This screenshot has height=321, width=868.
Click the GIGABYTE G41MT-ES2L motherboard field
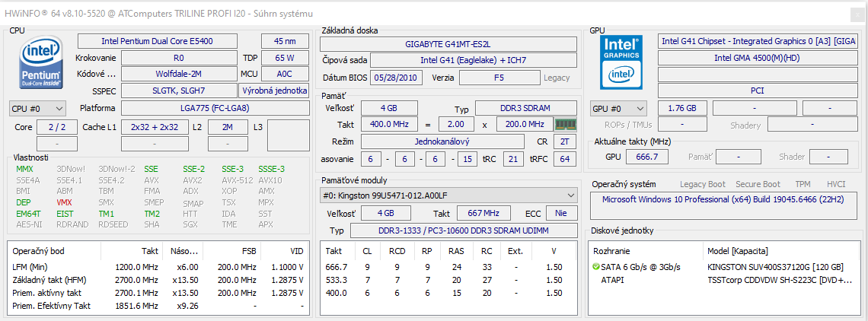[448, 44]
